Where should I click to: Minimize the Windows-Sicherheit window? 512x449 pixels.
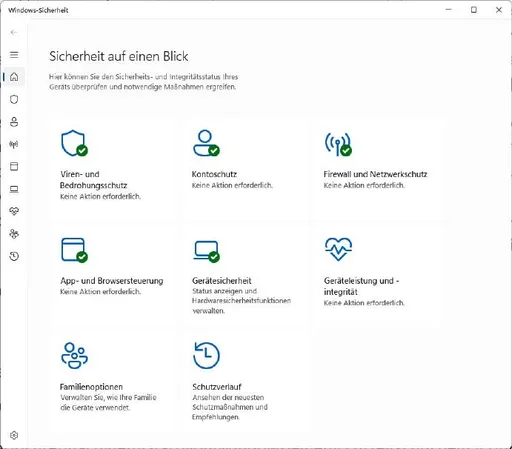point(449,10)
